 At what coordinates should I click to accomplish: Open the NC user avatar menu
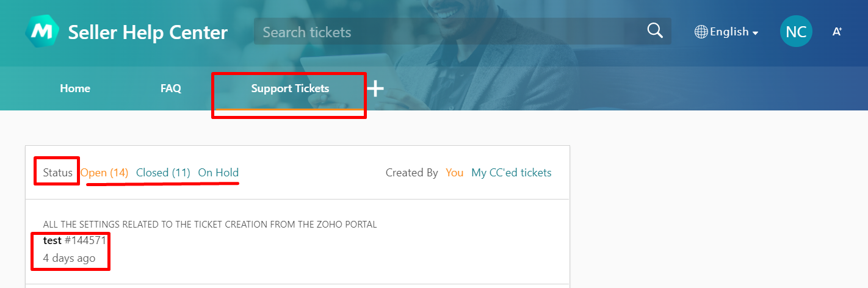pyautogui.click(x=796, y=32)
